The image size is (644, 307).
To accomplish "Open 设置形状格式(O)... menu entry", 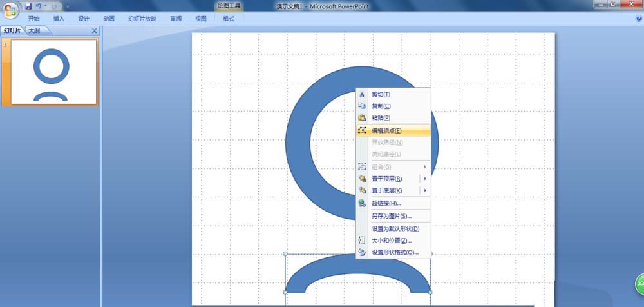I will coord(393,253).
